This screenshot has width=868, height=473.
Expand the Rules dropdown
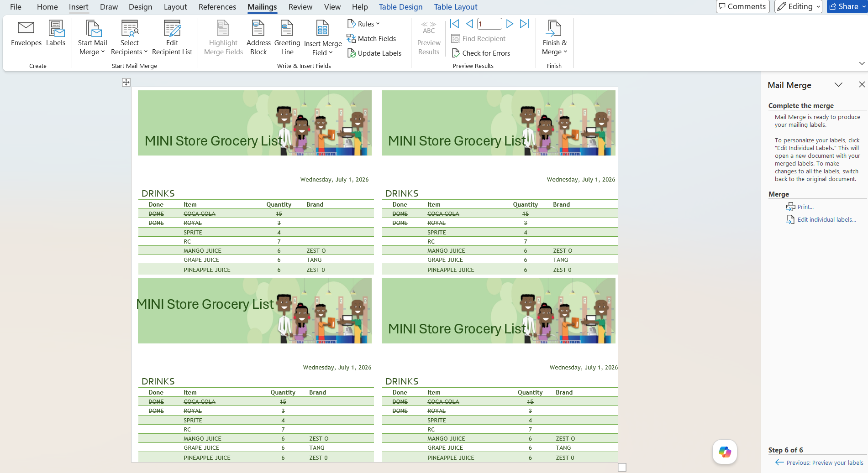(364, 24)
